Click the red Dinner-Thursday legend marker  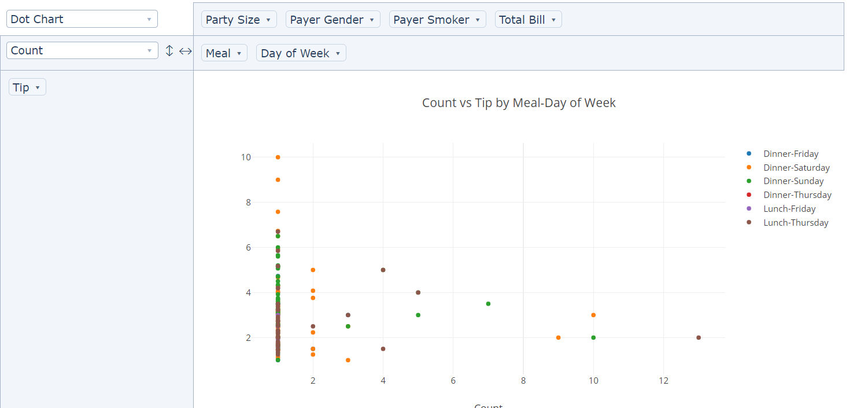(x=749, y=195)
